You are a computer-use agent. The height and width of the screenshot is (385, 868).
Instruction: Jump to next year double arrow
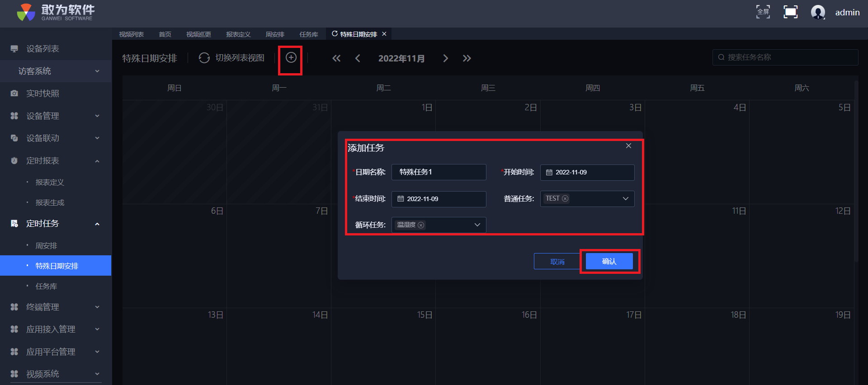pyautogui.click(x=467, y=58)
